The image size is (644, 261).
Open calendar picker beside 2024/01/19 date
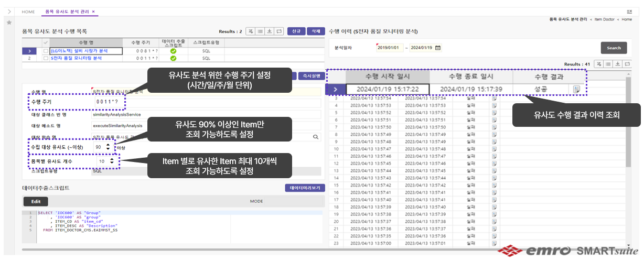click(438, 48)
